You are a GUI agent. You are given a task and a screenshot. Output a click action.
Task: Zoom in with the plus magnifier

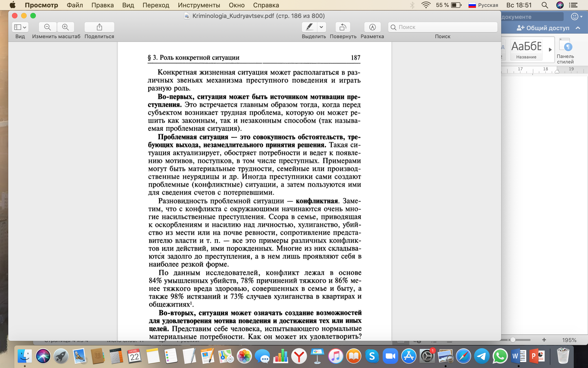pos(66,27)
